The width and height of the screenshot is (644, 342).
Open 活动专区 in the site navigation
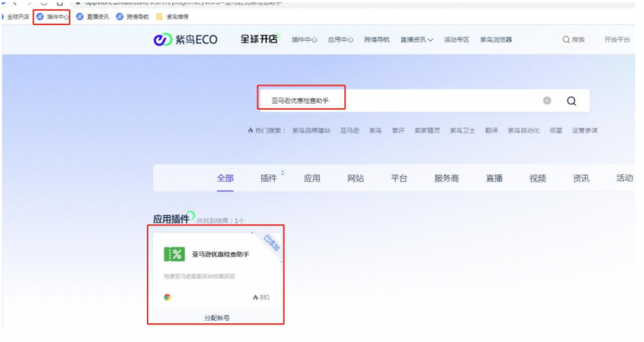click(456, 40)
